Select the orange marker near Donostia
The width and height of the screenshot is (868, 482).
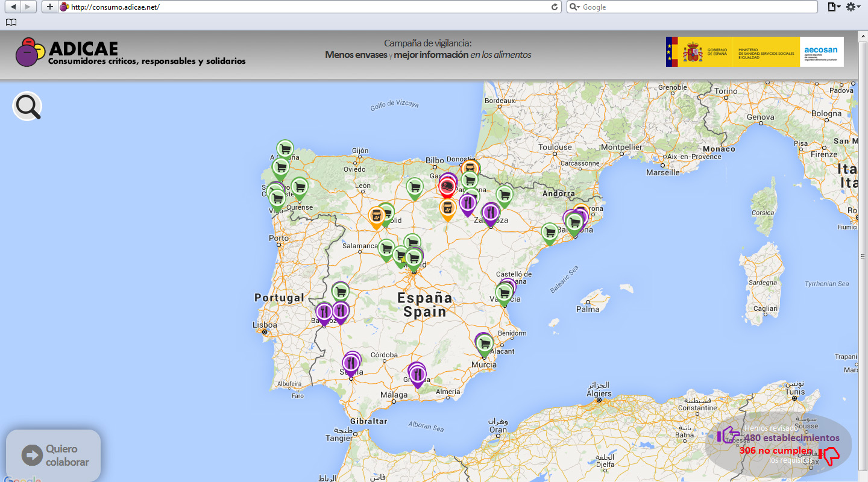(470, 168)
